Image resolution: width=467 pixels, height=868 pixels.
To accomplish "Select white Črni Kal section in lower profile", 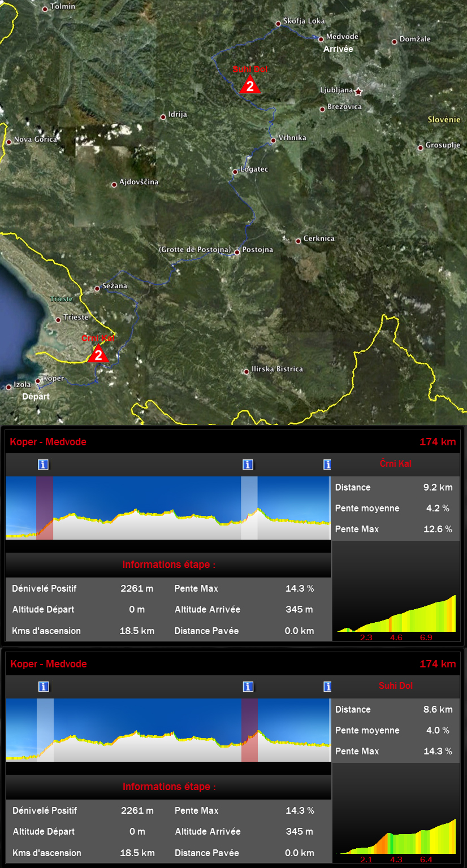I will pos(45,730).
